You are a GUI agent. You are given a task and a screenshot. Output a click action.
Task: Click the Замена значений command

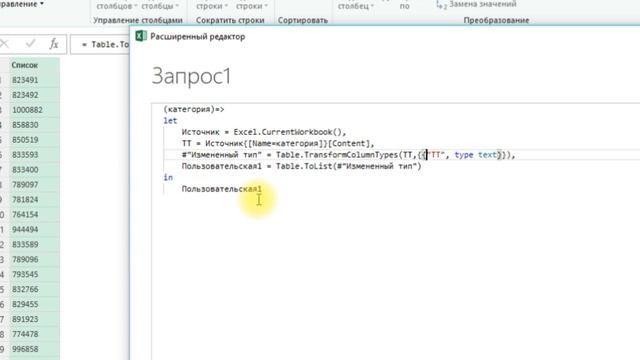click(482, 4)
